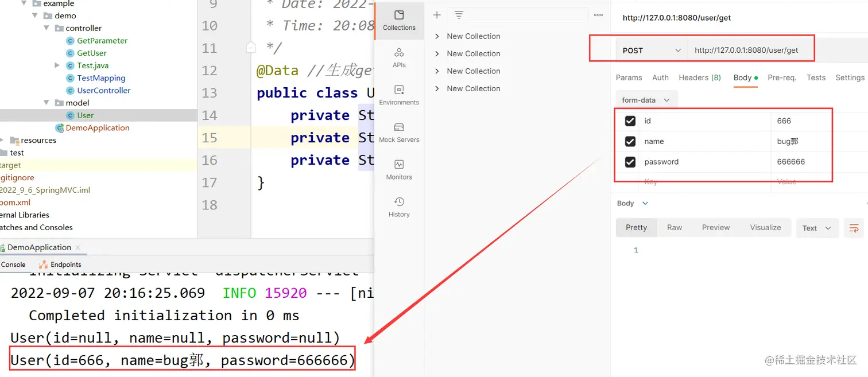868x377 pixels.
Task: Expand the second New Collection
Action: click(x=437, y=53)
